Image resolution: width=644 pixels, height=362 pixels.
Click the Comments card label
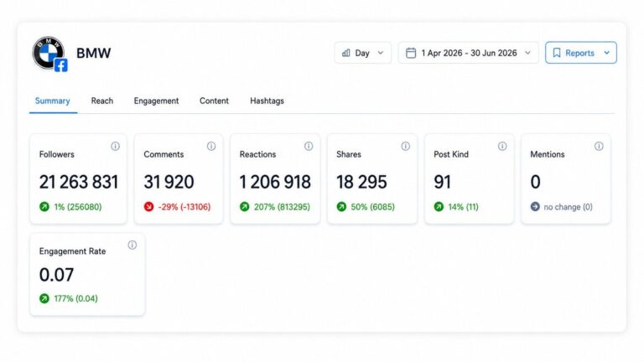(x=164, y=154)
